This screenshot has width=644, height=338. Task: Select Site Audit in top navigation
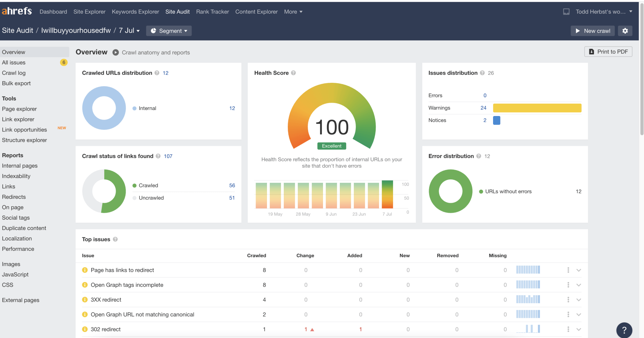[x=177, y=12]
